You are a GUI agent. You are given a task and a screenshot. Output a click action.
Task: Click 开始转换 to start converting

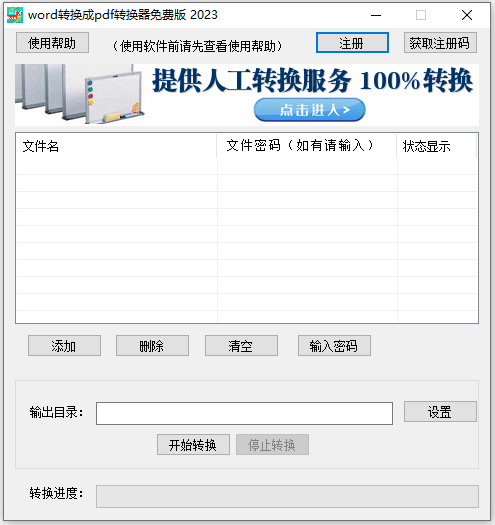click(x=193, y=445)
